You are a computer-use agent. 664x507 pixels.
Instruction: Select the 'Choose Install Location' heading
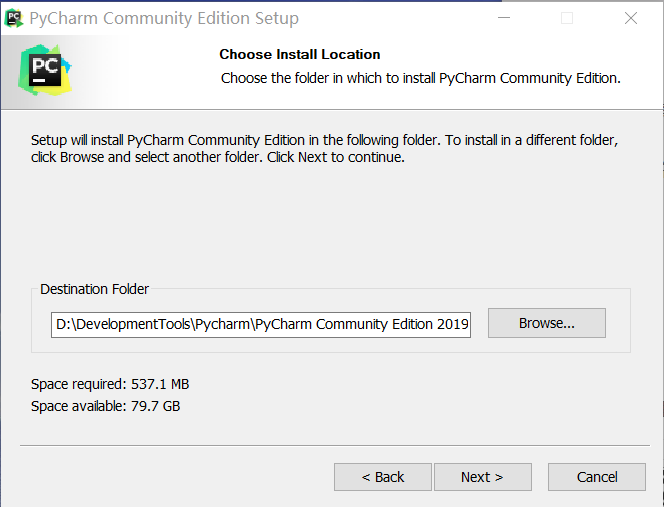300,54
